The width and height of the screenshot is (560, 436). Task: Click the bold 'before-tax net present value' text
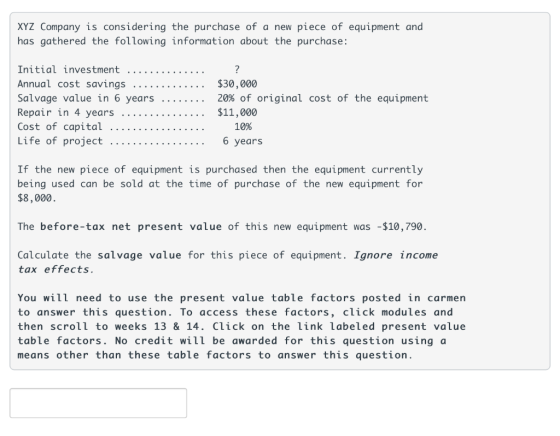coord(131,227)
